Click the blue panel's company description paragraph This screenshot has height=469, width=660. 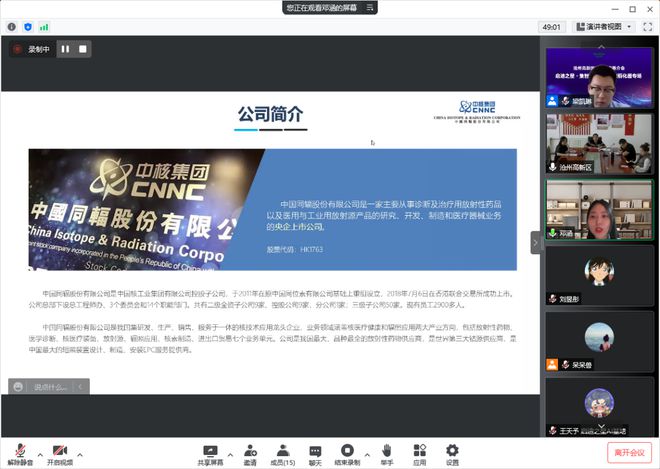click(x=383, y=215)
